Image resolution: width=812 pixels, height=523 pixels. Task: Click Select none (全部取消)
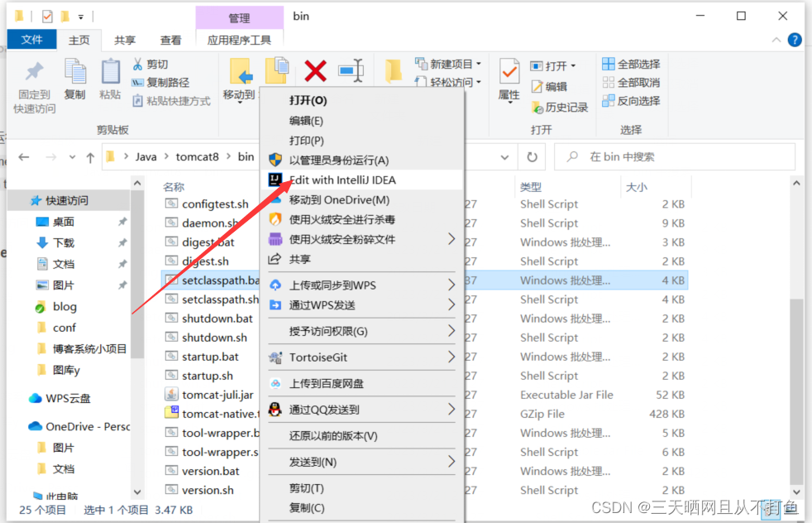click(x=631, y=83)
